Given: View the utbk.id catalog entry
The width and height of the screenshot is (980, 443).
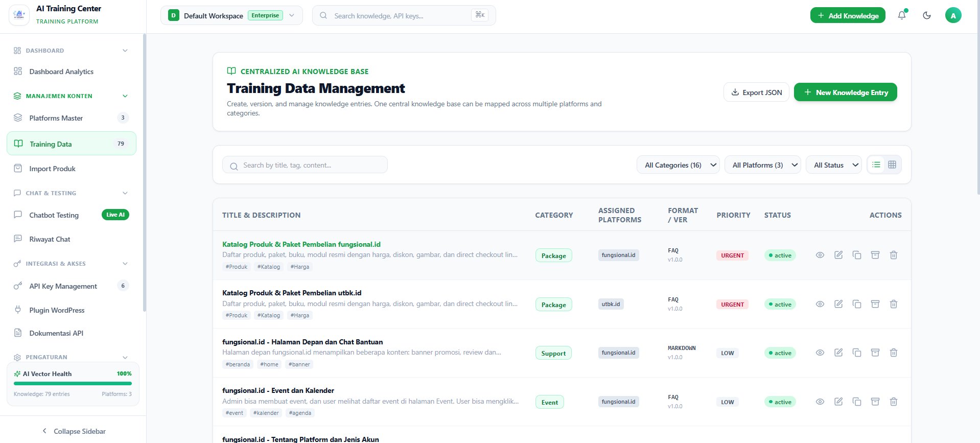Looking at the screenshot, I should [820, 304].
